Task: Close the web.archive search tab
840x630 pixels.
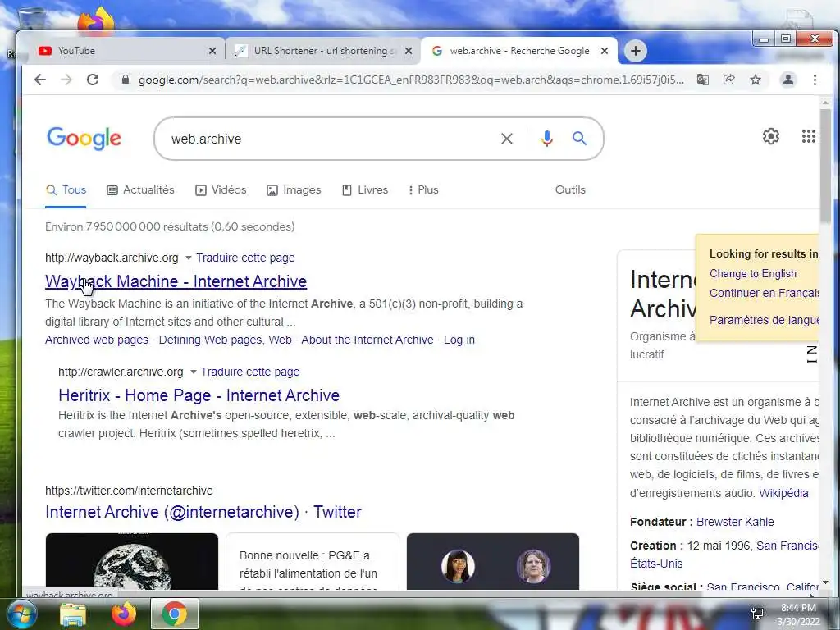Action: [x=605, y=51]
